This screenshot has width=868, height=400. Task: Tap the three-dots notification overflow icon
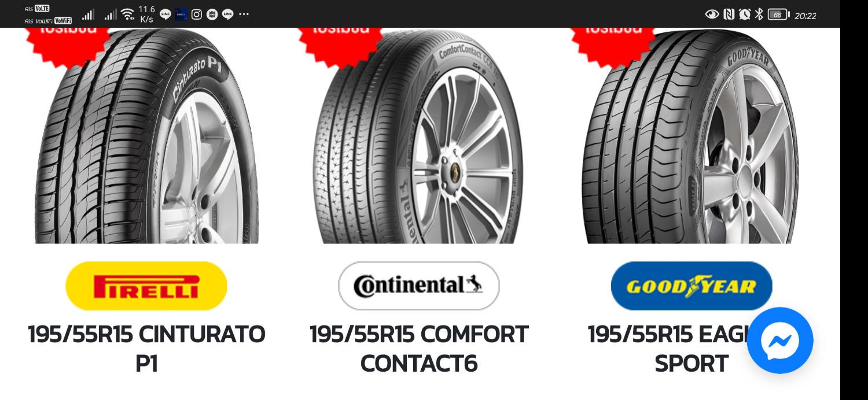point(244,14)
